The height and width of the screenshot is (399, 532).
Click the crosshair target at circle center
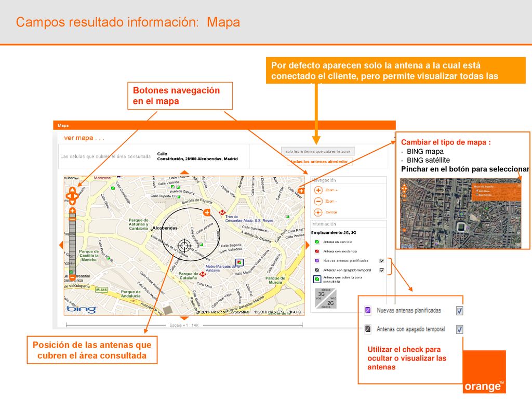point(184,245)
